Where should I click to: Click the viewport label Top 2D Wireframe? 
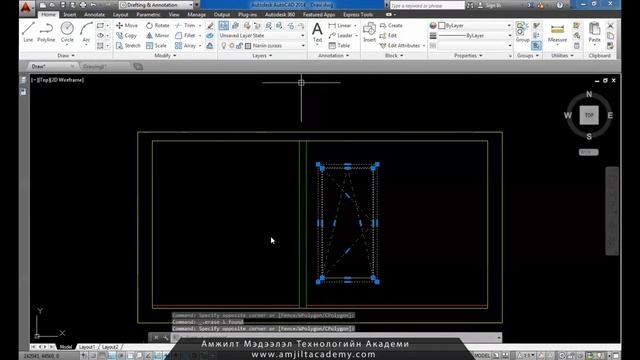(58, 80)
